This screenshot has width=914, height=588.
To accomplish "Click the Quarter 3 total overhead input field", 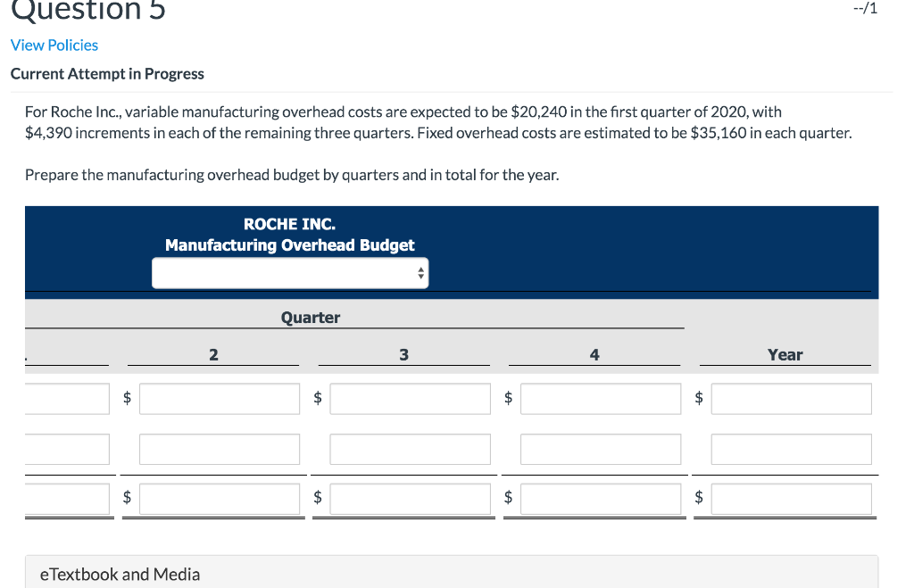I will coord(410,499).
